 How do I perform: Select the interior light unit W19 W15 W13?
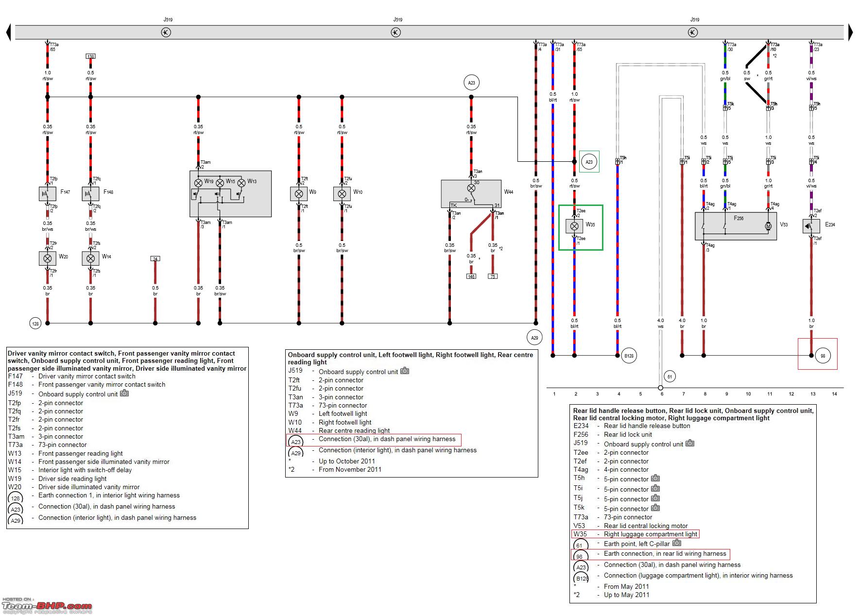(230, 194)
